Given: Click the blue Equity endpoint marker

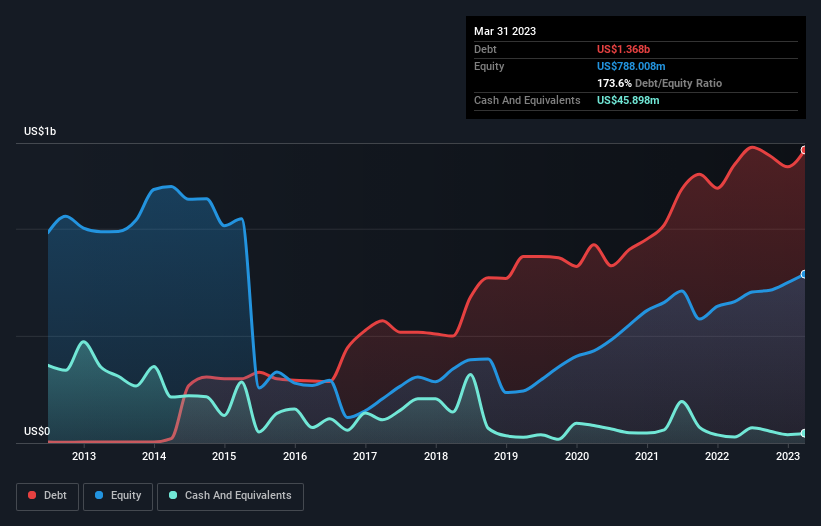Looking at the screenshot, I should [x=804, y=274].
